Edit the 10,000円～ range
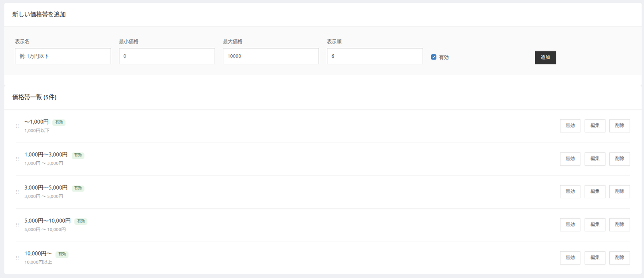The width and height of the screenshot is (644, 278). (x=595, y=257)
